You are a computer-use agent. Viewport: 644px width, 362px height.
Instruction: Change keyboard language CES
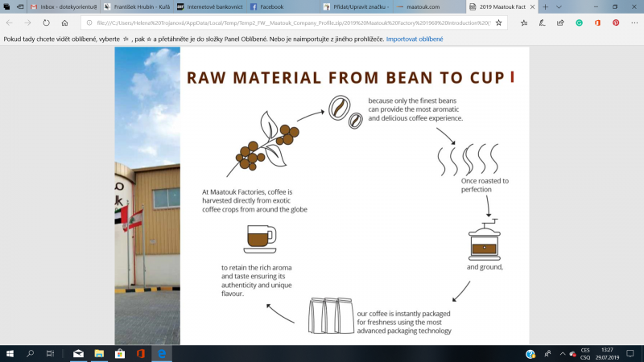point(585,354)
